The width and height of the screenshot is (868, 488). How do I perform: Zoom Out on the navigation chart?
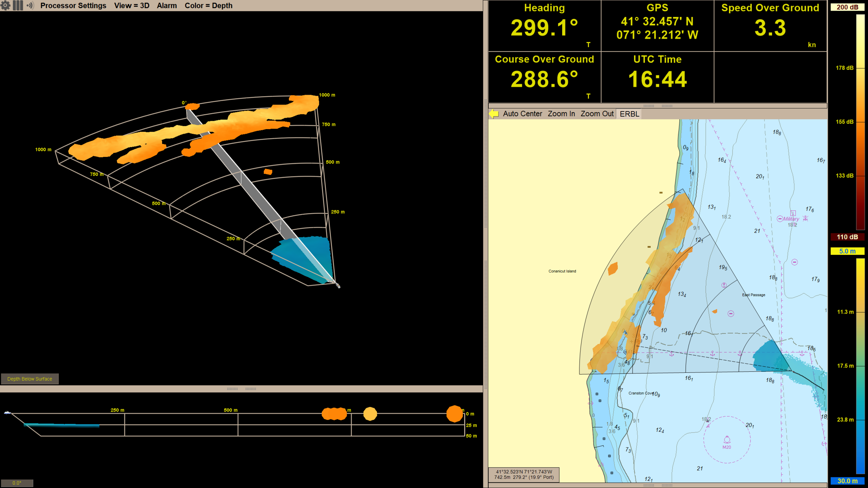[x=596, y=113]
